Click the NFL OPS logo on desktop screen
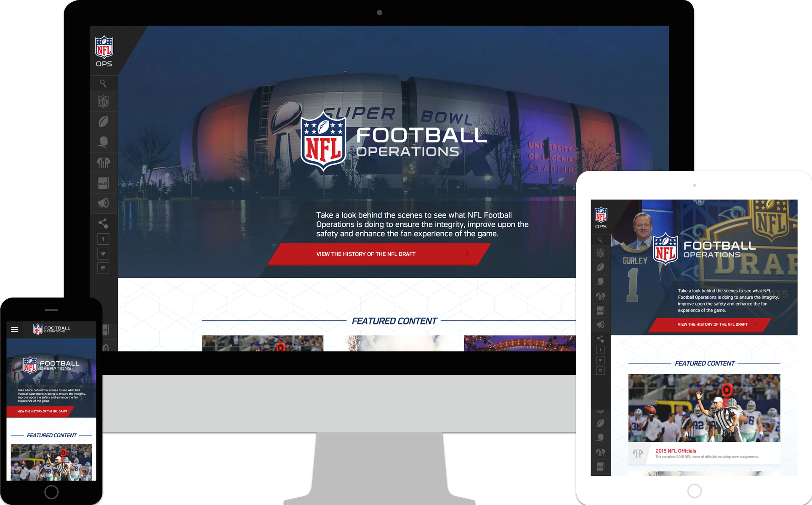The image size is (812, 505). 104,51
